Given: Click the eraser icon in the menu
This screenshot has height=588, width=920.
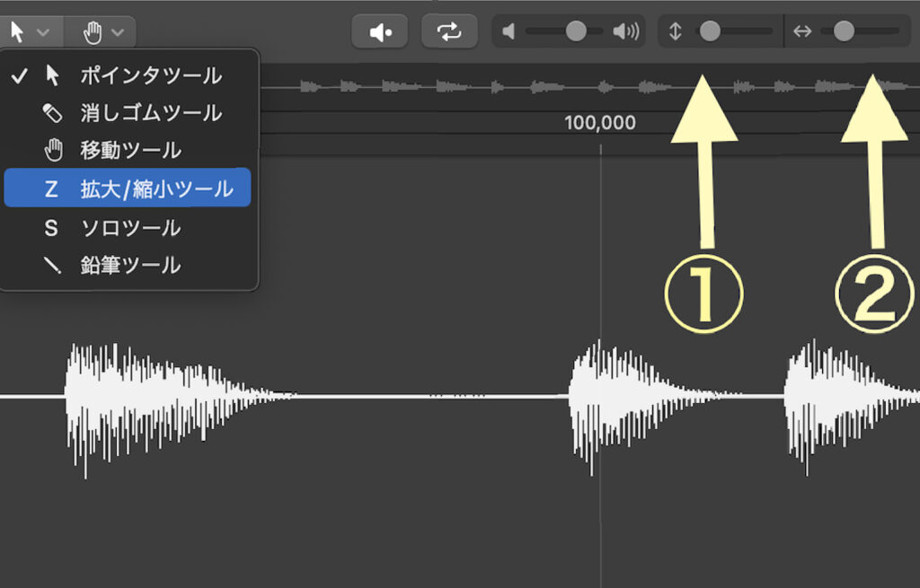Looking at the screenshot, I should click(x=52, y=113).
